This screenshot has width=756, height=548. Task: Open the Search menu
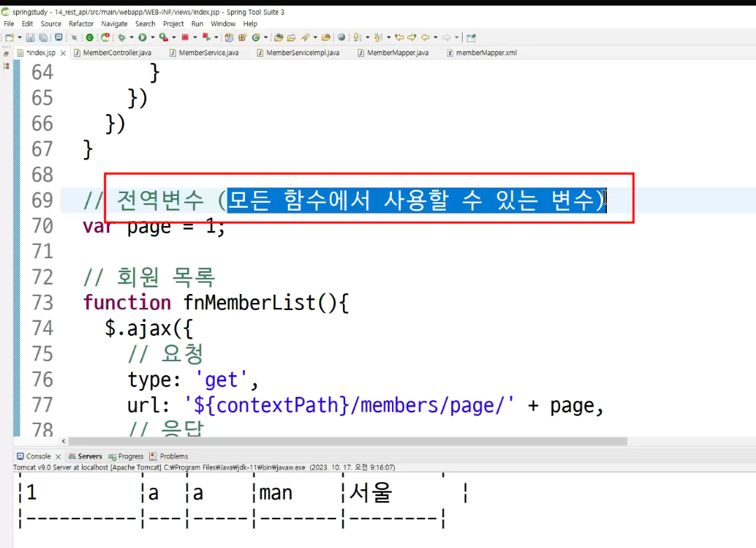(145, 24)
